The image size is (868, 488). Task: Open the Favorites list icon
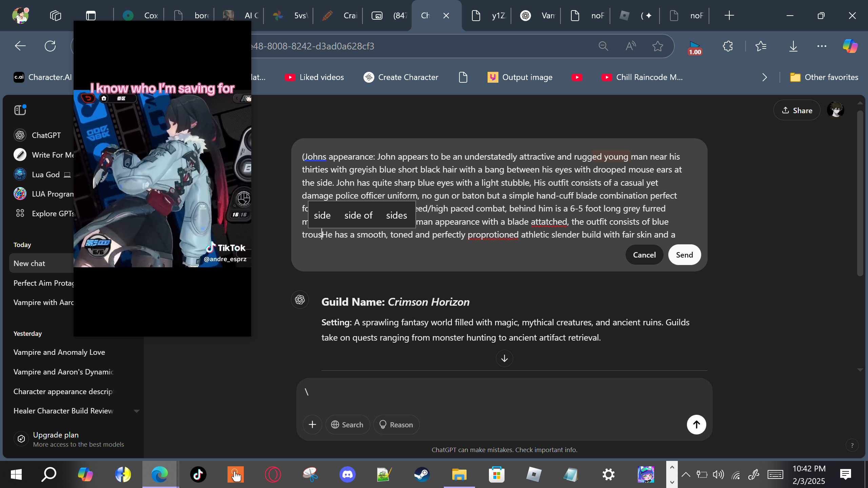point(761,46)
